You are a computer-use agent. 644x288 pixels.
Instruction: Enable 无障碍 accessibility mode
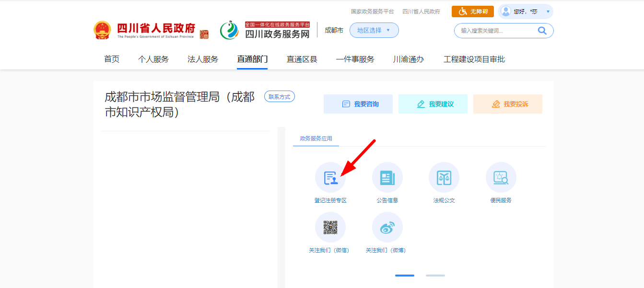click(x=473, y=12)
